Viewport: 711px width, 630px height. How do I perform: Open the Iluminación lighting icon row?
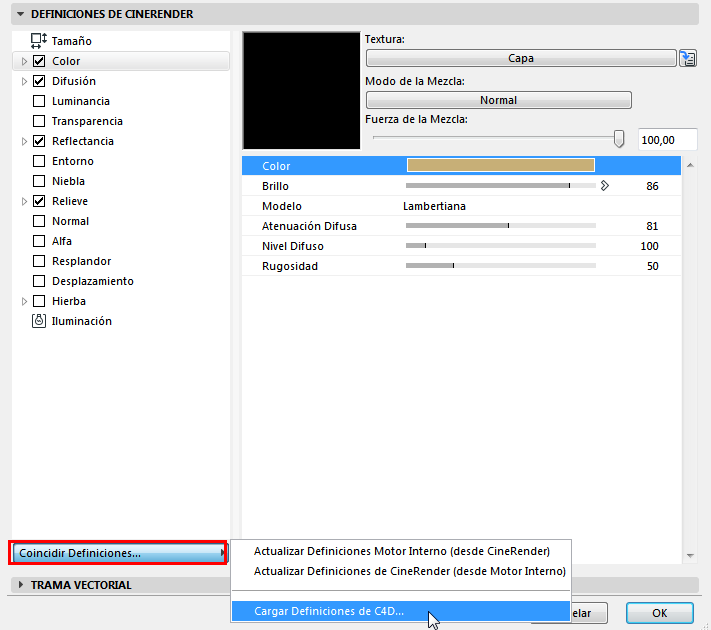coord(72,321)
